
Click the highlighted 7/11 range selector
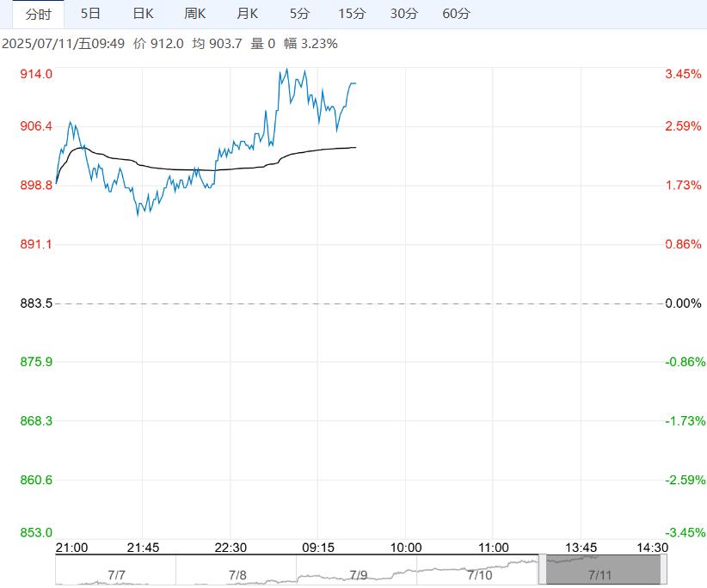coord(600,571)
